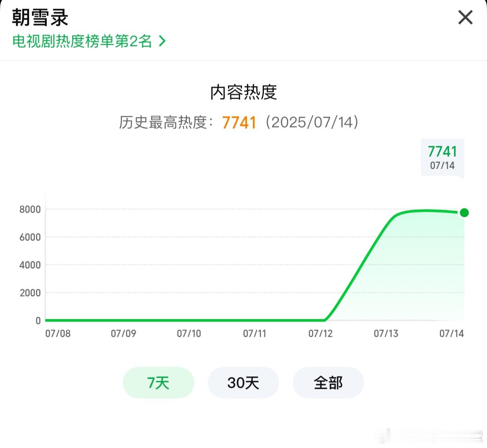The image size is (487, 448).
Task: Click the 2000 y-axis label
Action: [x=30, y=293]
